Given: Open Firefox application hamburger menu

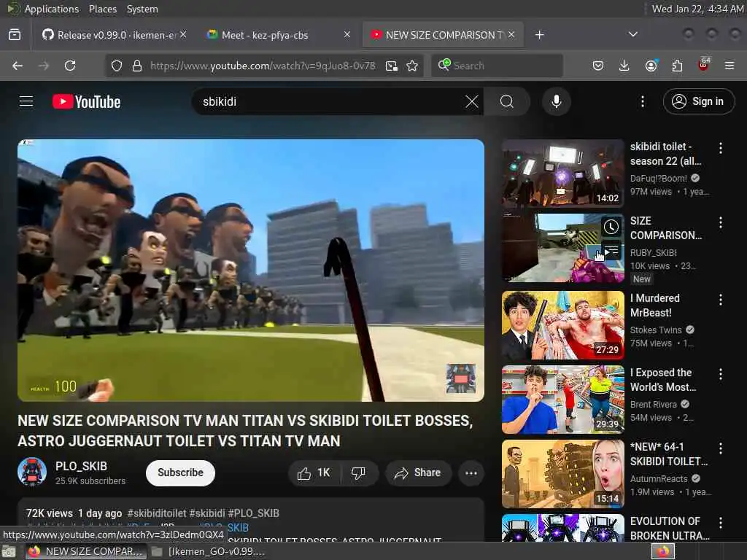Looking at the screenshot, I should click(x=729, y=66).
